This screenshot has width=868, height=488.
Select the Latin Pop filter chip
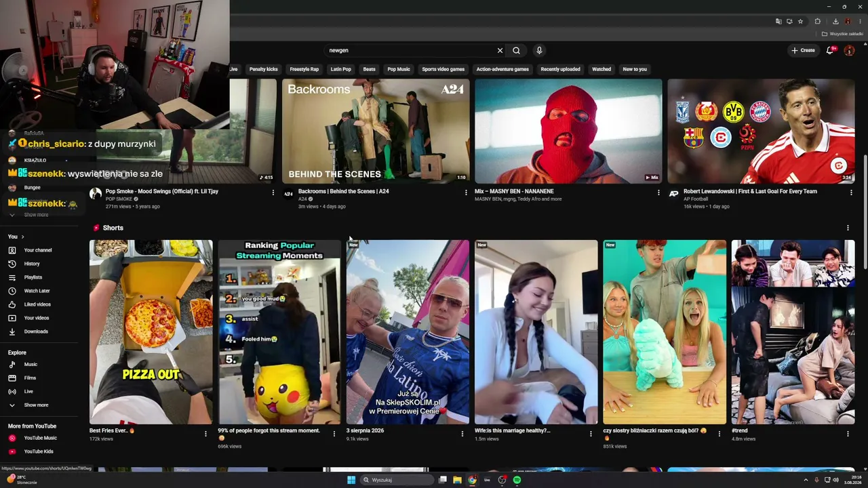click(341, 69)
